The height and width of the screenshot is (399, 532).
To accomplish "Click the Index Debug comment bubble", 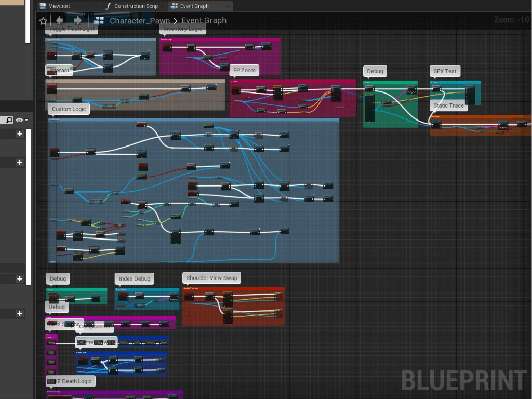I will point(135,279).
